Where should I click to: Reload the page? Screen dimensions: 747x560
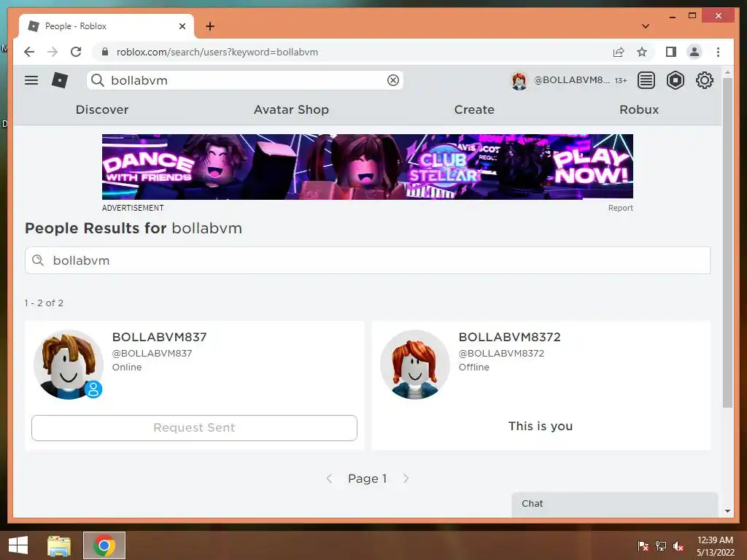pos(76,52)
